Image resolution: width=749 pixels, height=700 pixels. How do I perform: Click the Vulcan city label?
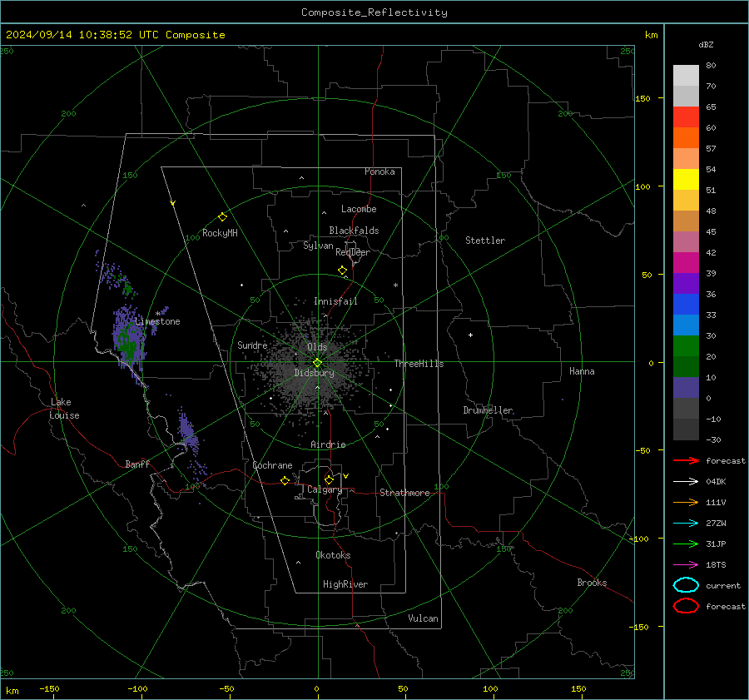pos(423,618)
